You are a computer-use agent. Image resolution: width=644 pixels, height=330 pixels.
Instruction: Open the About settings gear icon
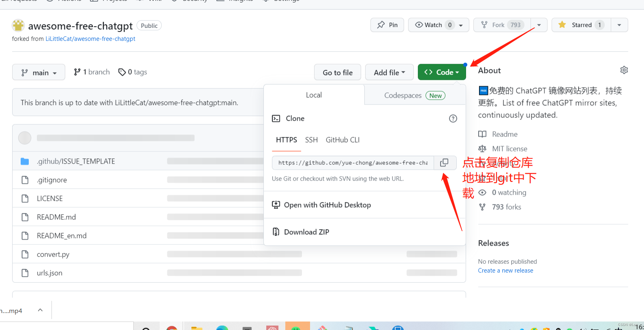click(624, 70)
